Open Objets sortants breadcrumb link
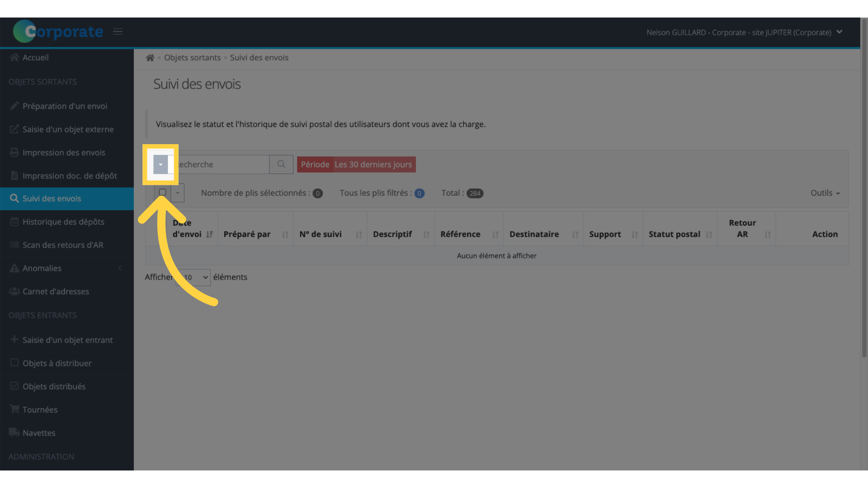Image resolution: width=868 pixels, height=488 pixels. (192, 57)
